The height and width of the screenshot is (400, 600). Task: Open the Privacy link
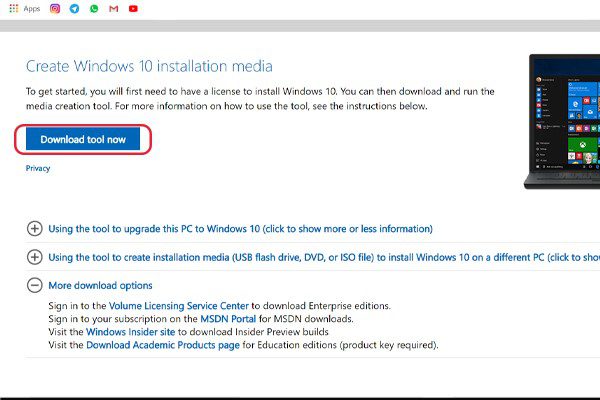click(38, 168)
